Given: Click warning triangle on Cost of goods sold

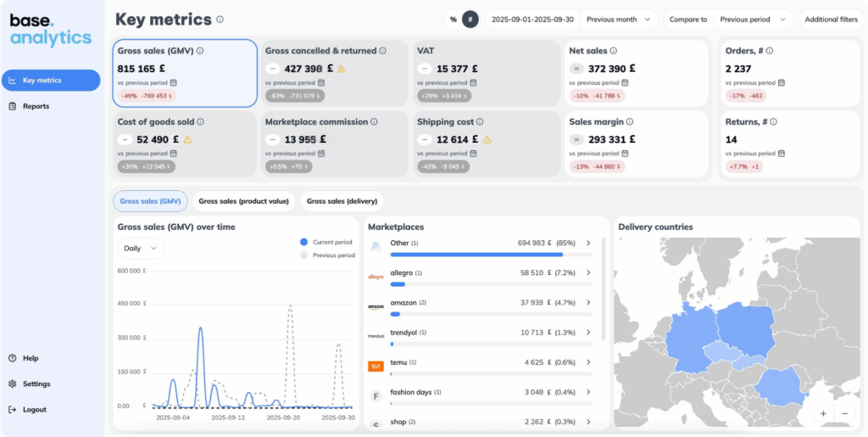Looking at the screenshot, I should 188,140.
